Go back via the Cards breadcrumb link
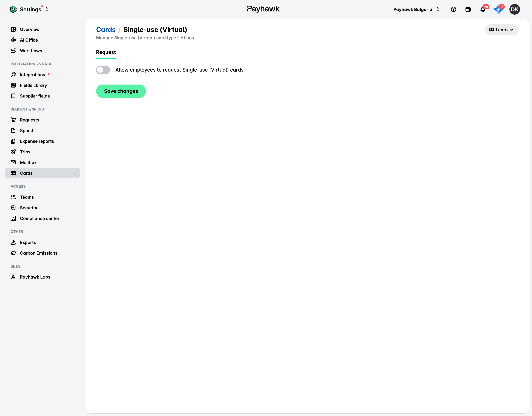 [106, 29]
